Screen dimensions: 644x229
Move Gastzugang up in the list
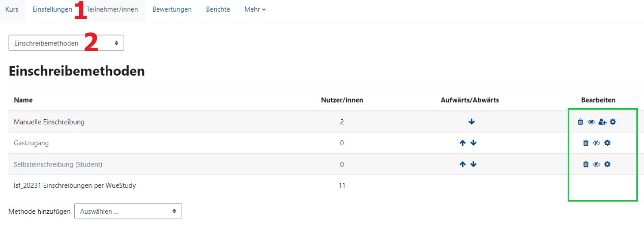pyautogui.click(x=462, y=143)
